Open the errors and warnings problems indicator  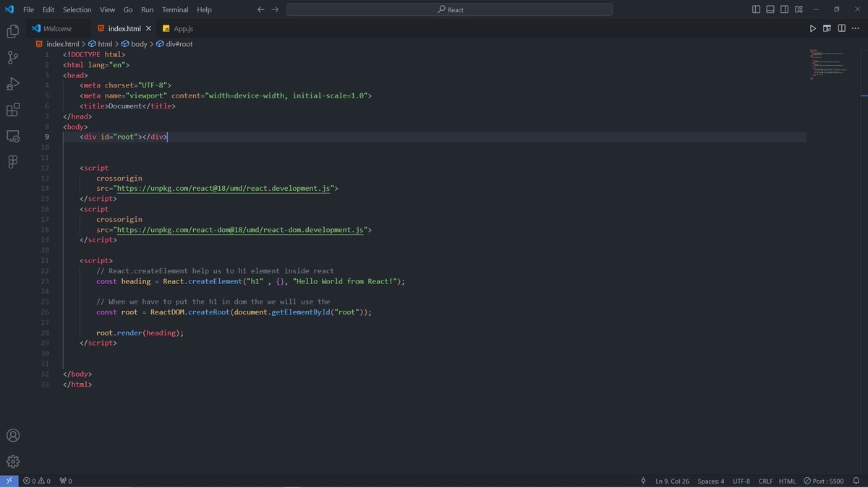coord(36,481)
